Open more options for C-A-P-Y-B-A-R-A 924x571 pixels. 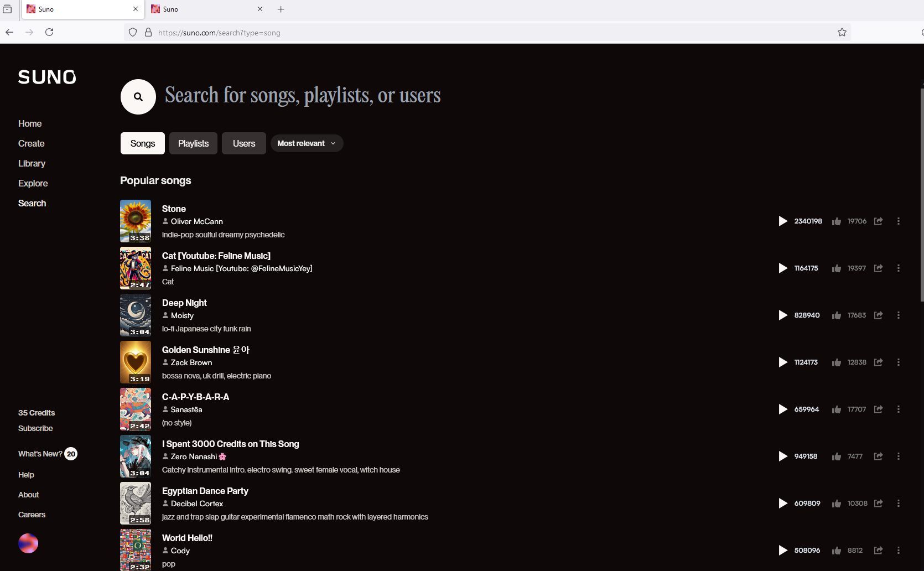coord(899,409)
